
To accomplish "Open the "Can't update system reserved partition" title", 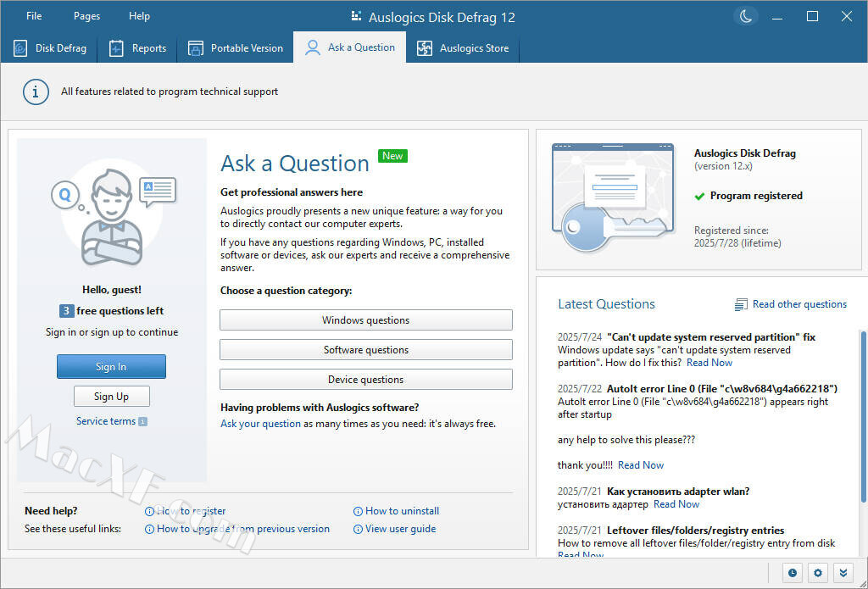I will pos(711,337).
